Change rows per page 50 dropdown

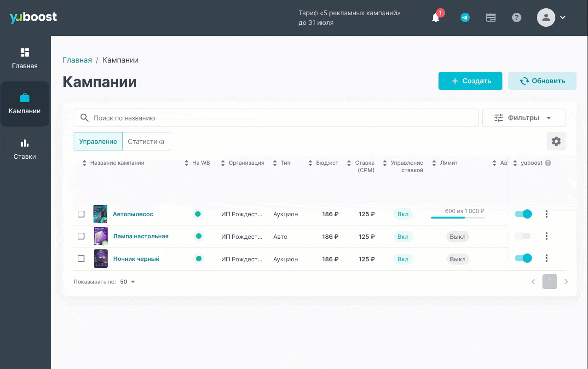point(128,282)
